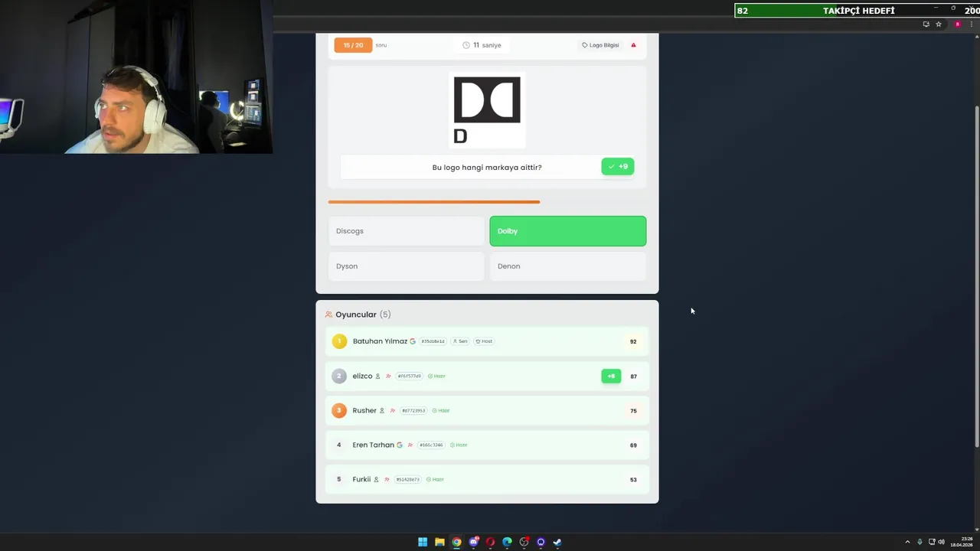Choose the Discogs answer option
Image resolution: width=980 pixels, height=551 pixels.
[x=407, y=231]
